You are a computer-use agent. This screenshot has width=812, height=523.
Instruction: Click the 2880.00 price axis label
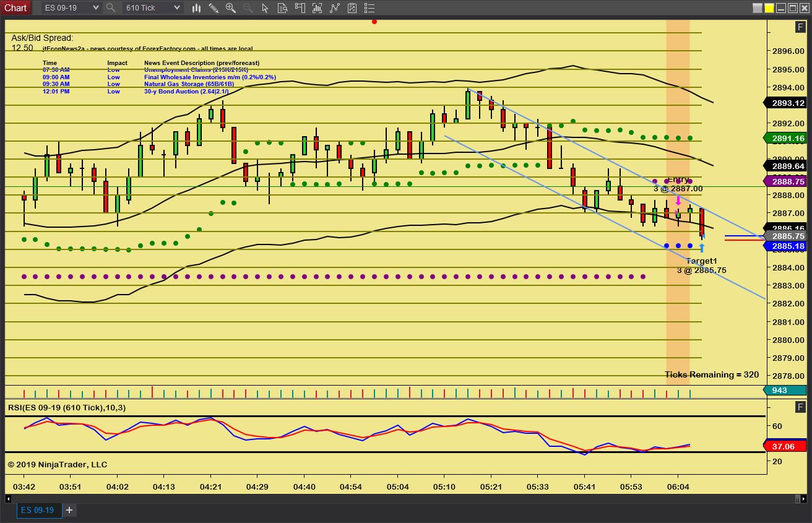pyautogui.click(x=788, y=340)
